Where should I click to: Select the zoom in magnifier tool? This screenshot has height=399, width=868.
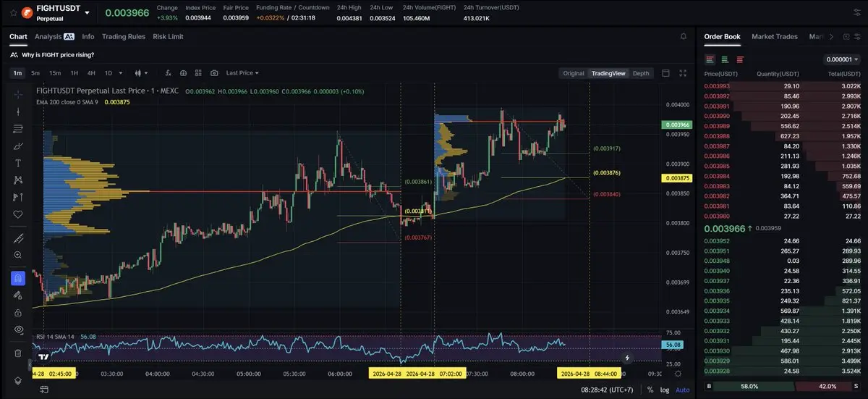tap(18, 255)
